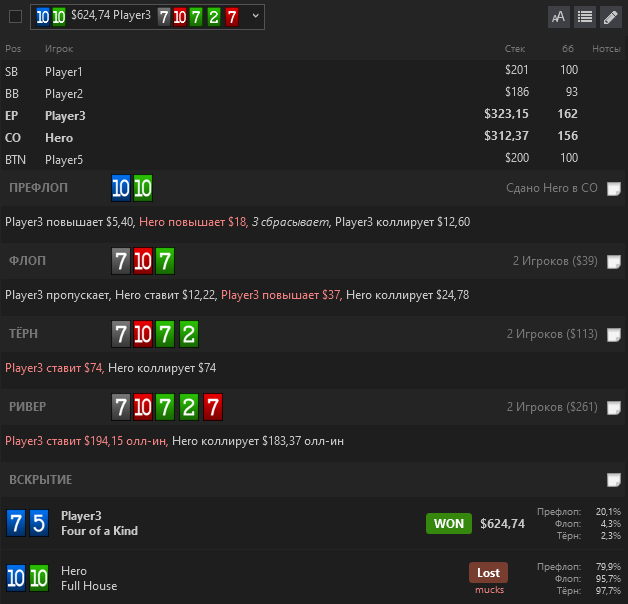The image size is (628, 604).
Task: Click the Нотсы column header
Action: pyautogui.click(x=606, y=49)
